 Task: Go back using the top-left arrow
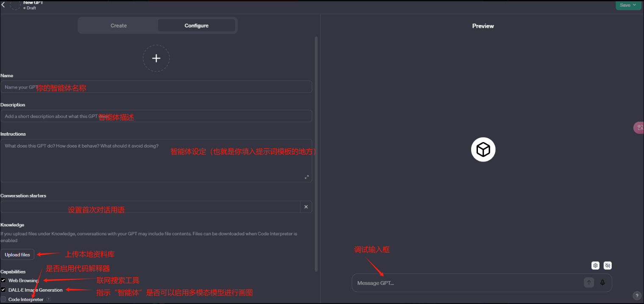pyautogui.click(x=3, y=5)
